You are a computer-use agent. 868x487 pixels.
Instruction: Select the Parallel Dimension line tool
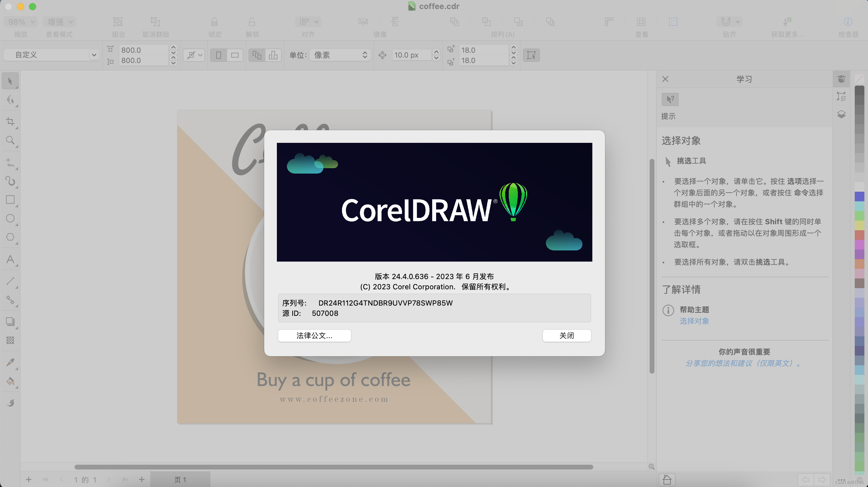pyautogui.click(x=10, y=281)
